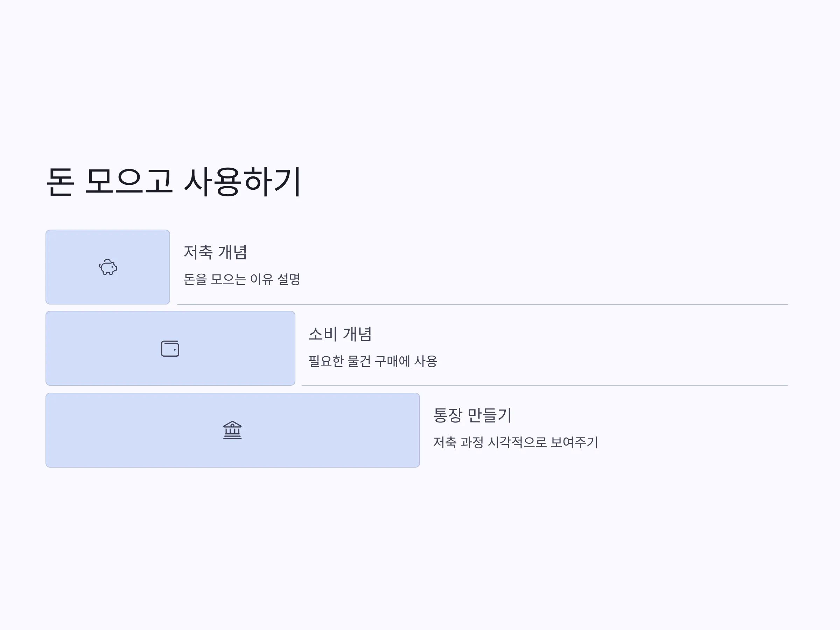Click the blue box containing the bank icon
Image resolution: width=840 pixels, height=630 pixels.
coord(233,430)
